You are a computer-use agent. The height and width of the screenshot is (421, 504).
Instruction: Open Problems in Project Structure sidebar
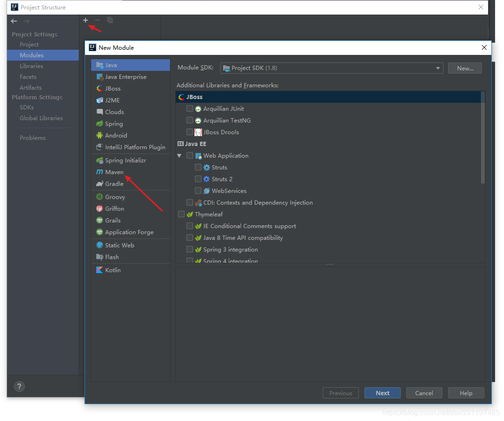click(x=32, y=138)
